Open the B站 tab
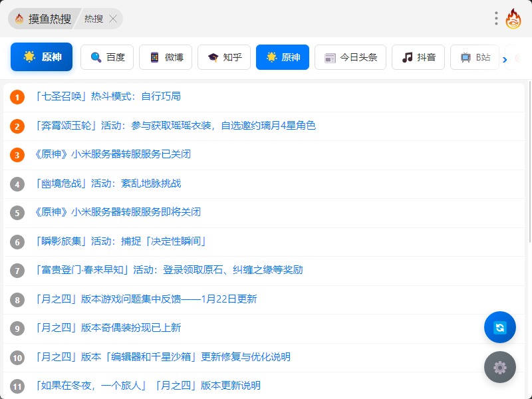 coord(475,57)
